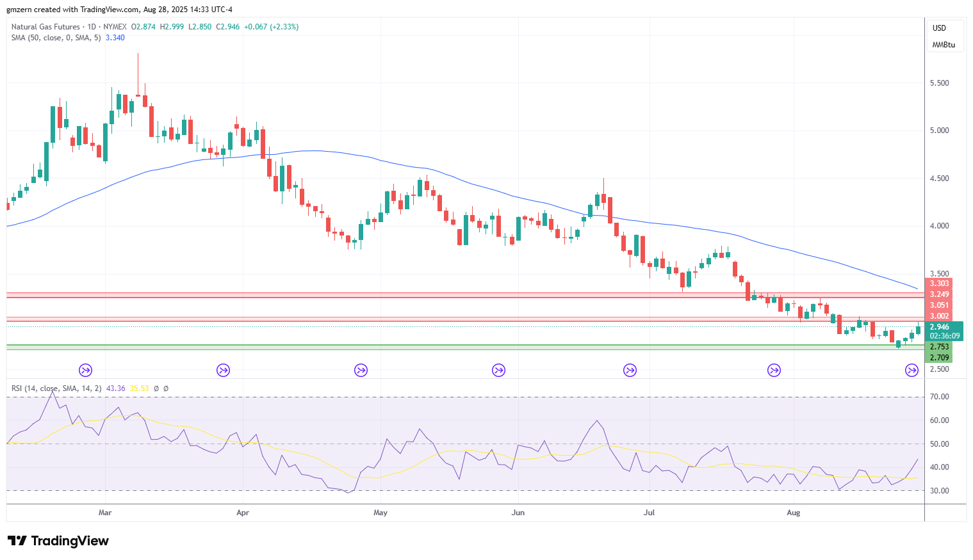Click the 4.500 price axis label
Screen dimensions: 973x560
point(939,179)
